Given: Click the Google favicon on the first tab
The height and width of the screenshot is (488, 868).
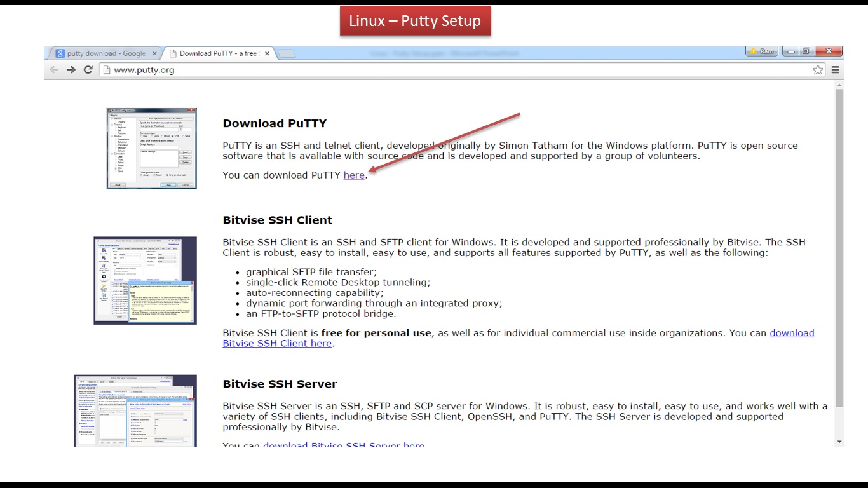Looking at the screenshot, I should pyautogui.click(x=60, y=53).
